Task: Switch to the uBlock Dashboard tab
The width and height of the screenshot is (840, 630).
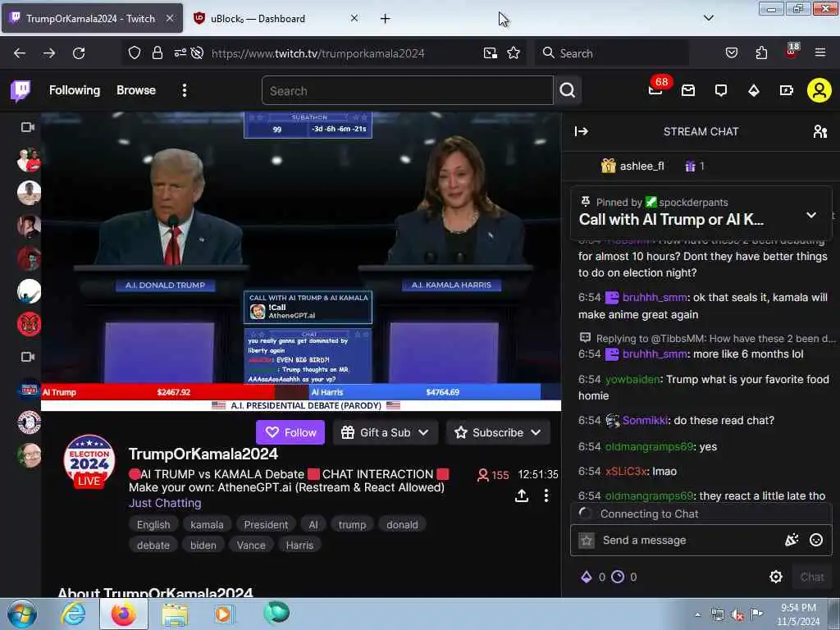Action: pos(257,18)
